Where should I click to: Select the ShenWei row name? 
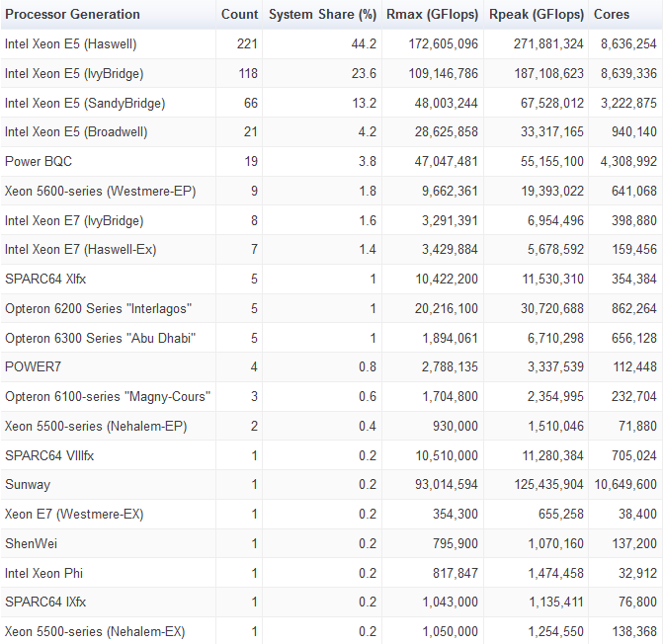tap(31, 543)
